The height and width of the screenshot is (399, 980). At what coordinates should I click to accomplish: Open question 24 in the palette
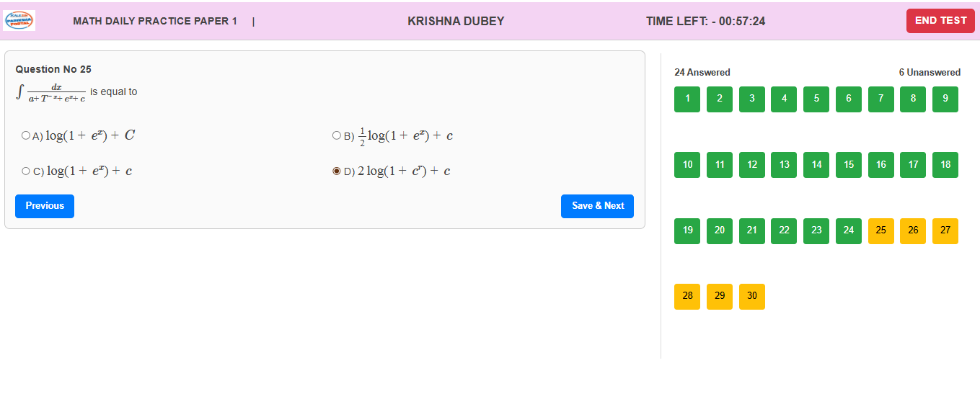tap(849, 231)
